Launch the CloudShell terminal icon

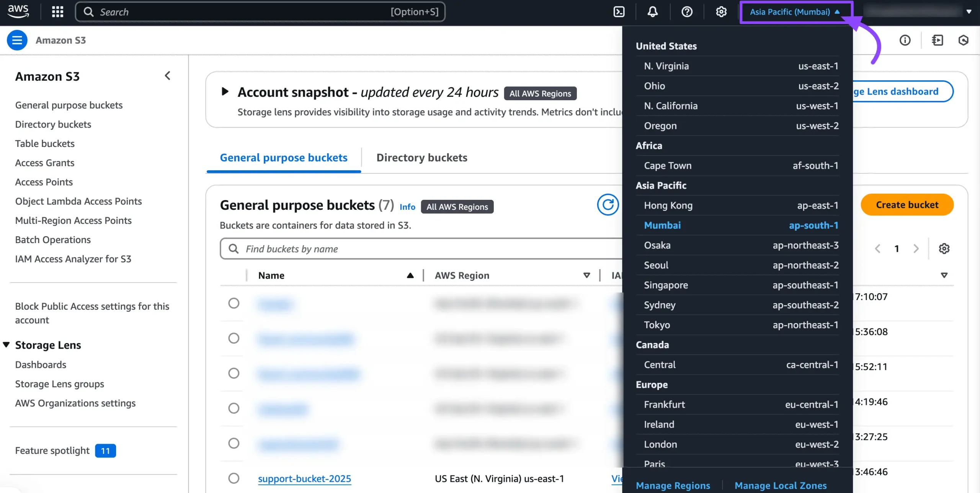[x=619, y=12]
